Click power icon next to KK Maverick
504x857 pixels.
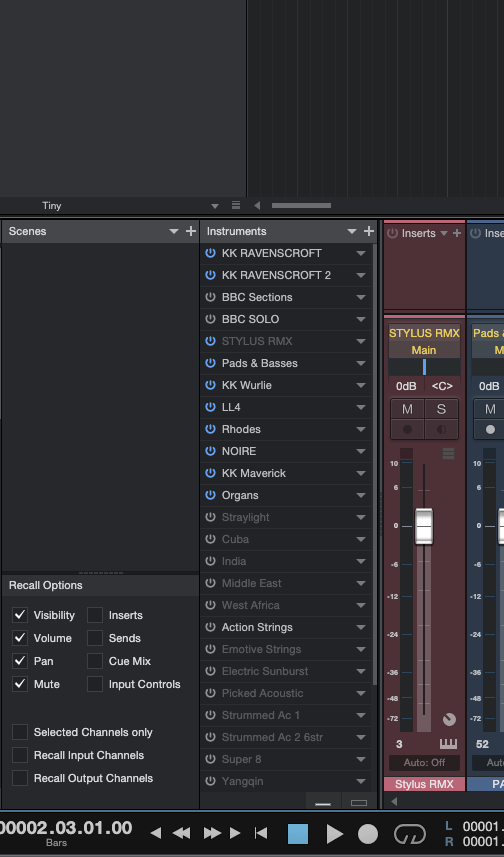tap(210, 473)
